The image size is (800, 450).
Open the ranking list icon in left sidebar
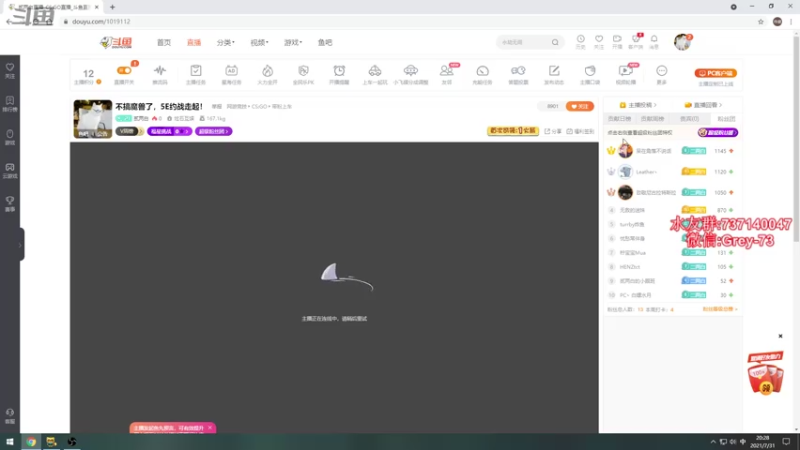click(10, 104)
